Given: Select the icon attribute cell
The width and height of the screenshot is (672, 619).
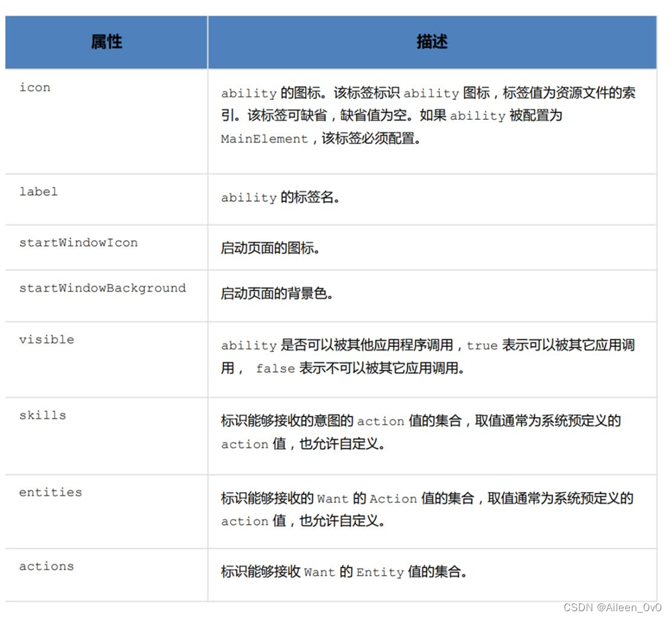Looking at the screenshot, I should (106, 121).
